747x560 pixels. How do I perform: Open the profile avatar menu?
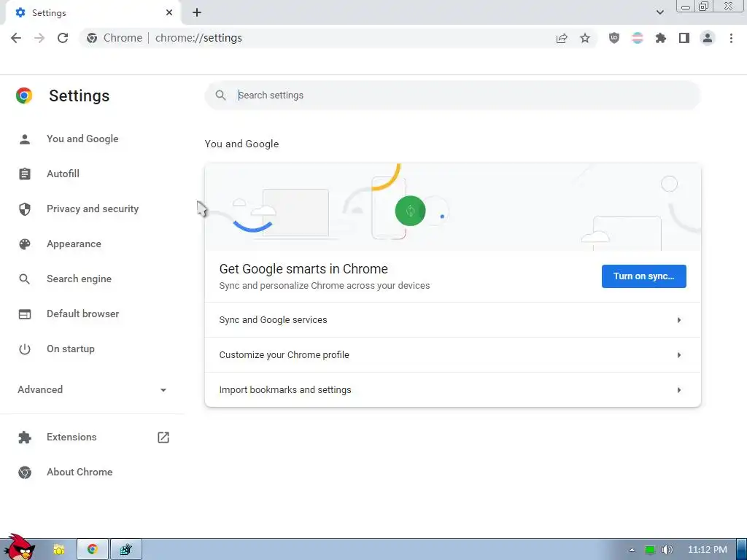pyautogui.click(x=708, y=38)
